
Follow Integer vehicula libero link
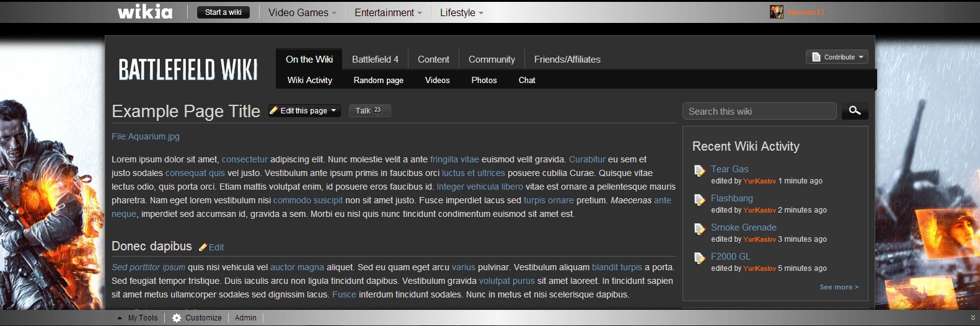tap(480, 187)
